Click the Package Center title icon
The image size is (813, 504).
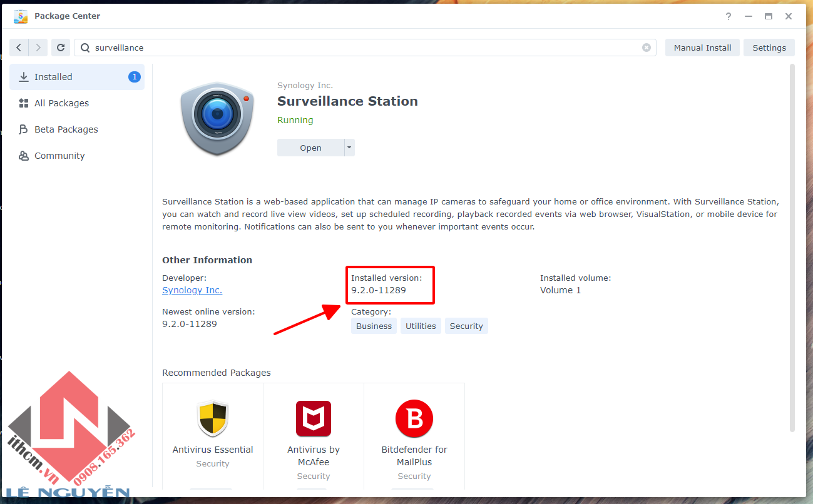(21, 16)
